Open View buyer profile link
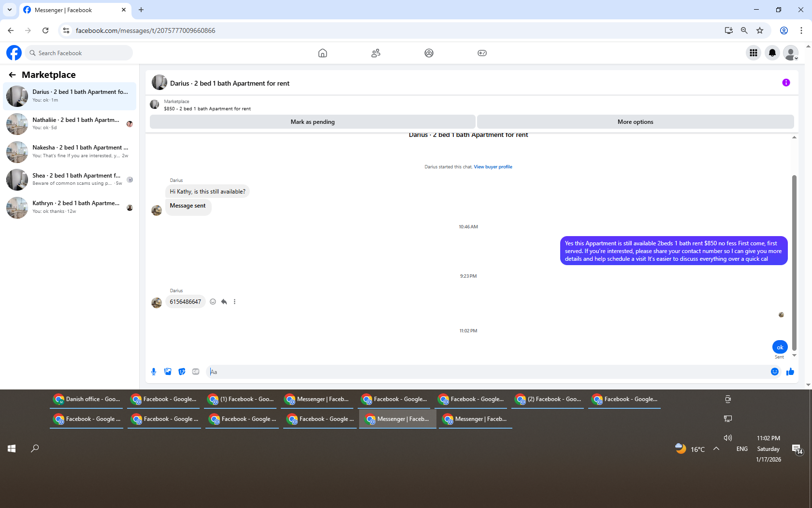 [x=493, y=167]
